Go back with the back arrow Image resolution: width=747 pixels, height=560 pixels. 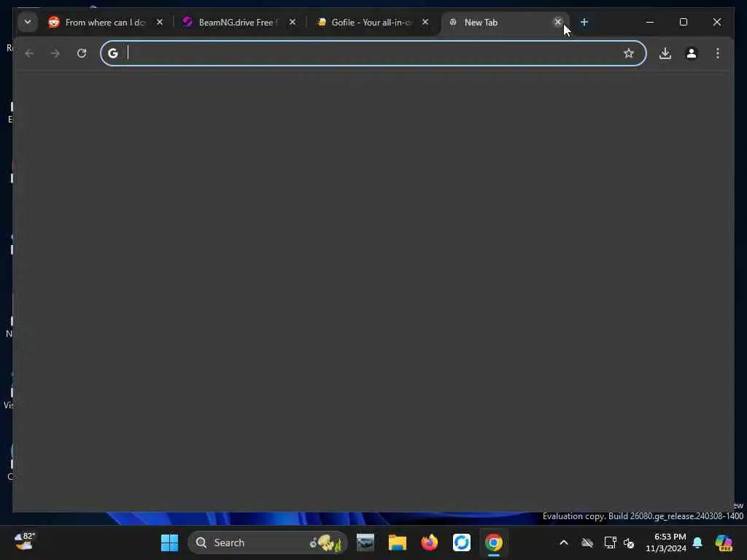pyautogui.click(x=29, y=53)
